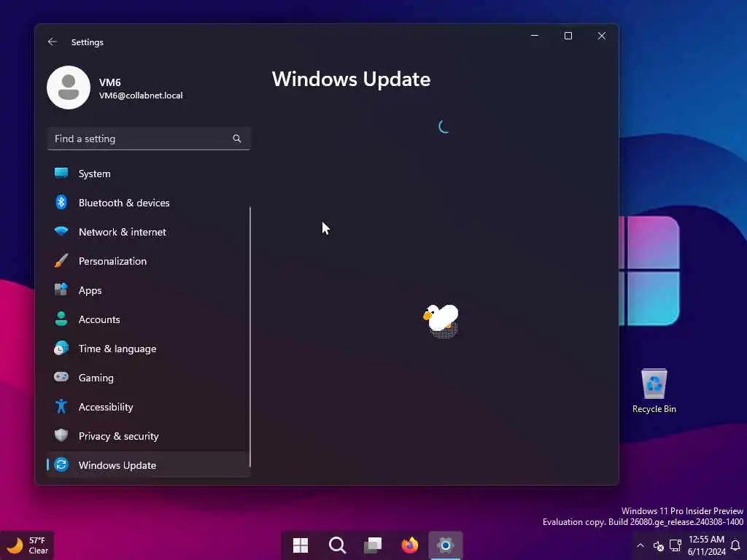Click the muted volume tray icon
The height and width of the screenshot is (560, 747).
(x=659, y=545)
